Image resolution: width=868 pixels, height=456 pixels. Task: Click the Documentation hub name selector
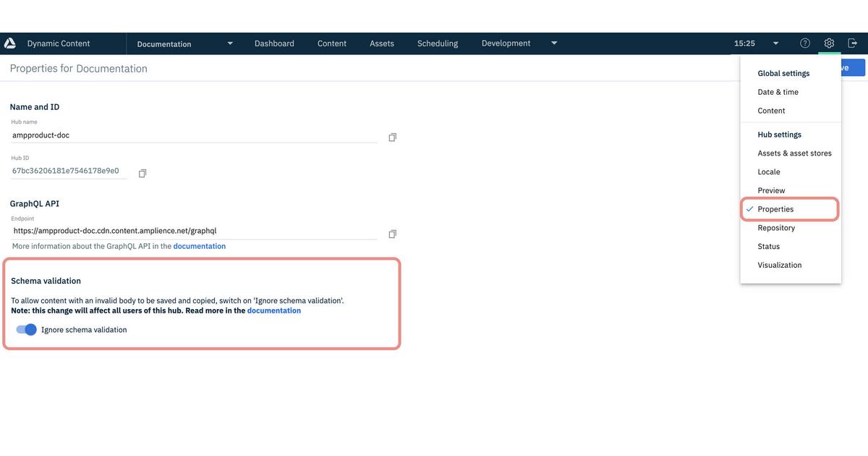(x=164, y=44)
